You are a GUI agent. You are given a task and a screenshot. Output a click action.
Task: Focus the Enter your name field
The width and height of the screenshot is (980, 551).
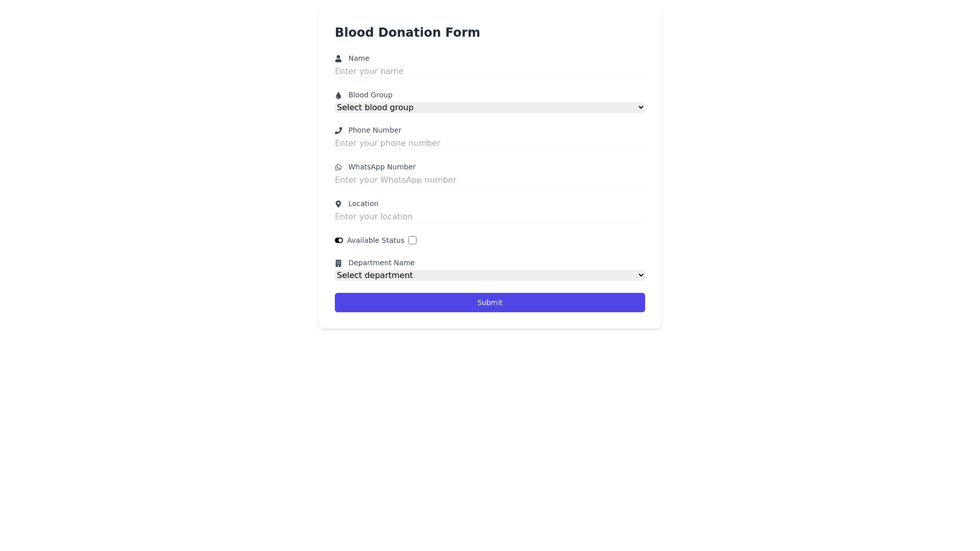[x=489, y=71]
